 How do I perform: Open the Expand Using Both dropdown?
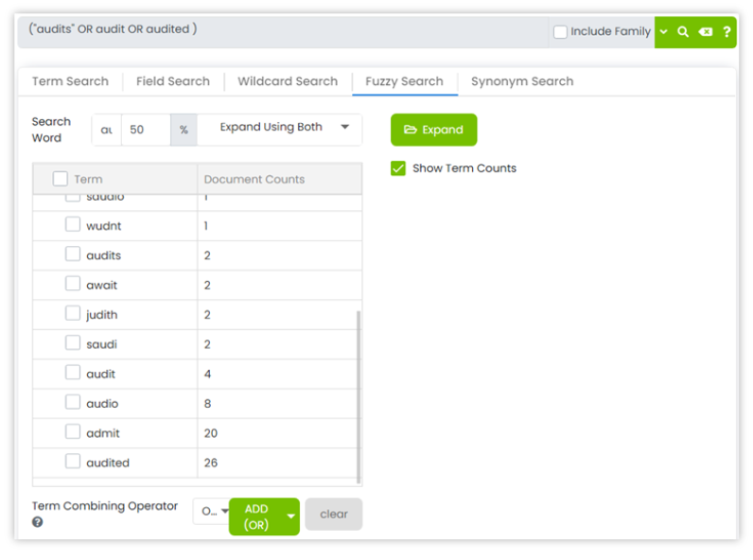coord(280,128)
